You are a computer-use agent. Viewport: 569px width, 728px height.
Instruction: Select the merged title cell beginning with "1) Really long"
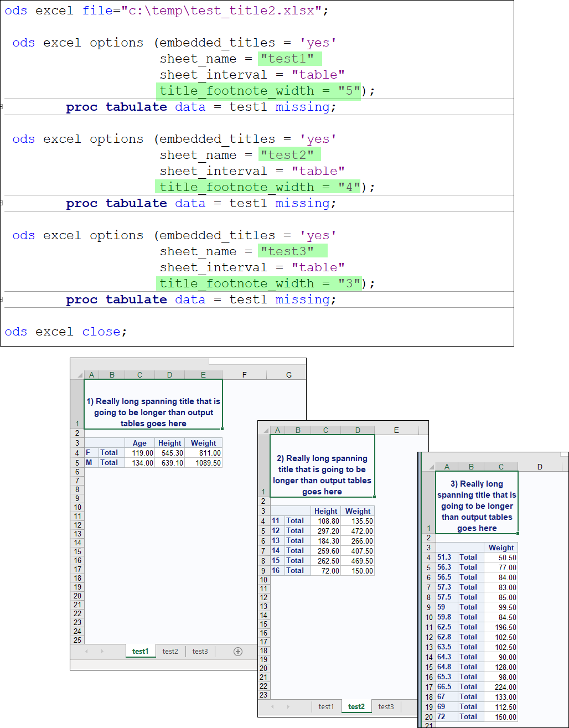pyautogui.click(x=153, y=404)
